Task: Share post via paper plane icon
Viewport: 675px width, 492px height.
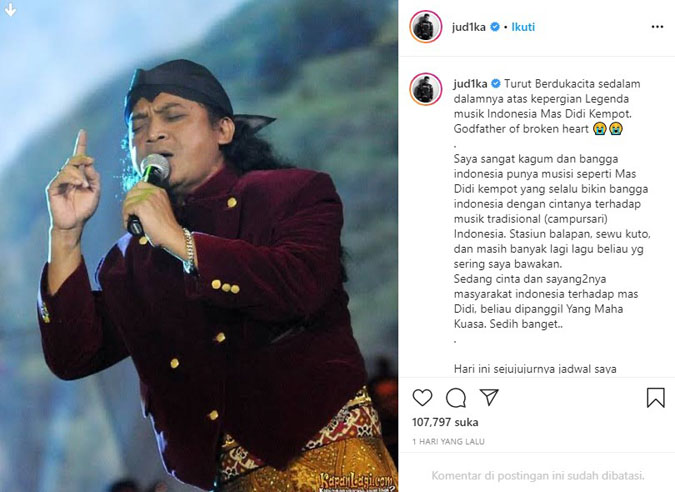Action: click(x=489, y=397)
